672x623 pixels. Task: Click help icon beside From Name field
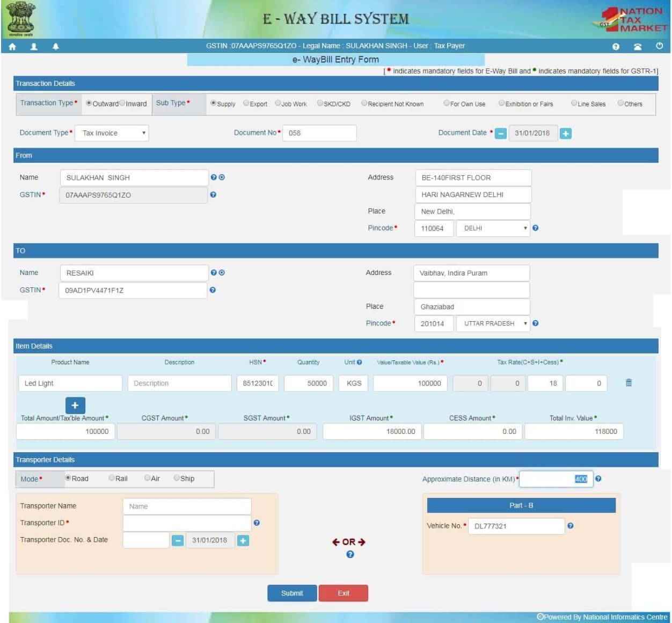(214, 177)
